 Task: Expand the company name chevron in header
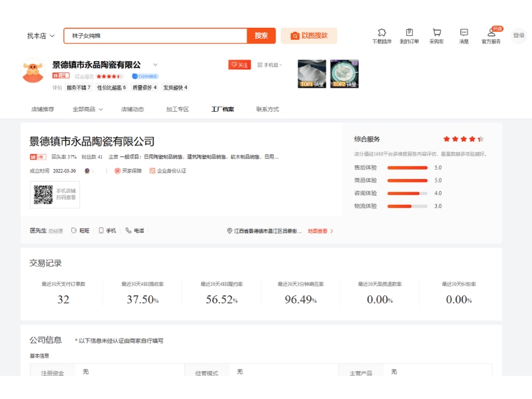click(x=156, y=65)
